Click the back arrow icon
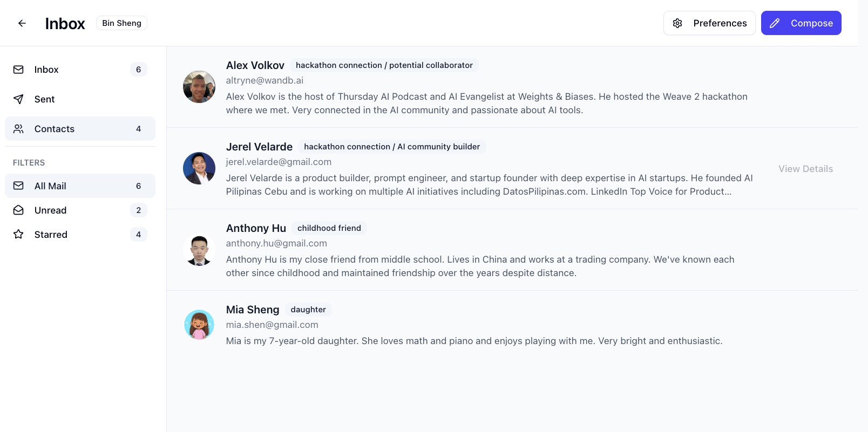Viewport: 868px width, 432px height. [x=22, y=23]
